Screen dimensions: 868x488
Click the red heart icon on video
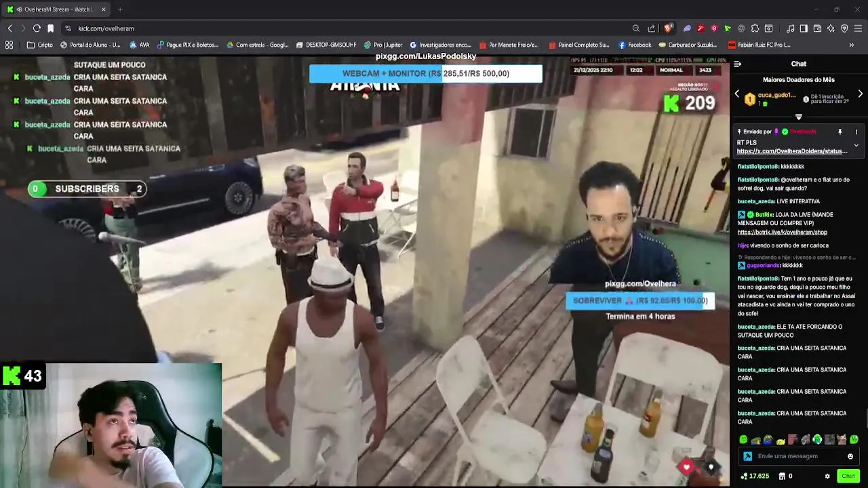[686, 467]
